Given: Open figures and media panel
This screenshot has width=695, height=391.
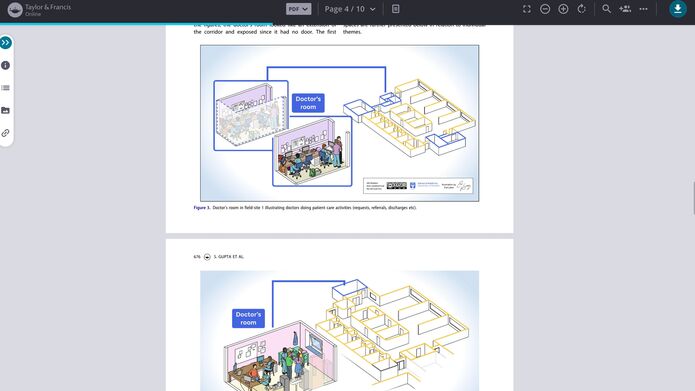Looking at the screenshot, I should coord(6,110).
